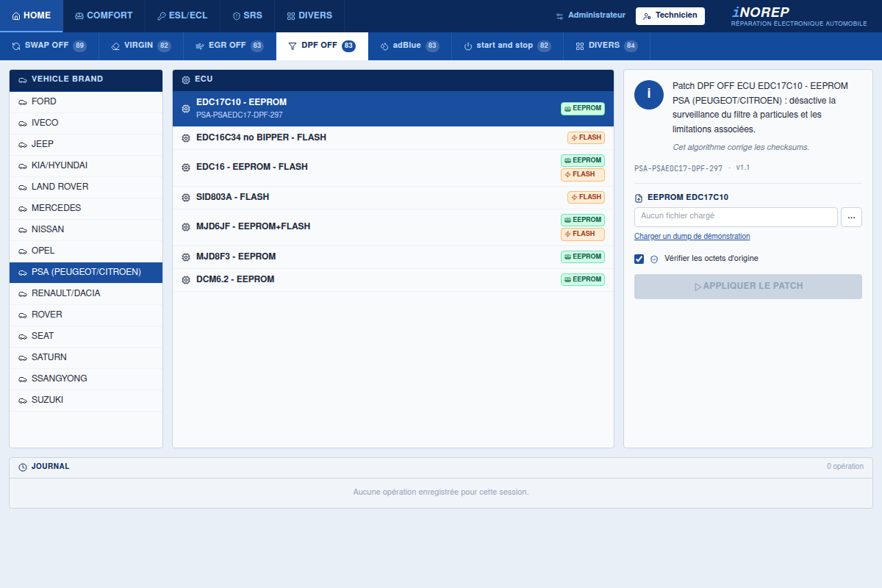Click FLASH badge on MJD6JF row
Screen dimensions: 882x588
pos(583,234)
